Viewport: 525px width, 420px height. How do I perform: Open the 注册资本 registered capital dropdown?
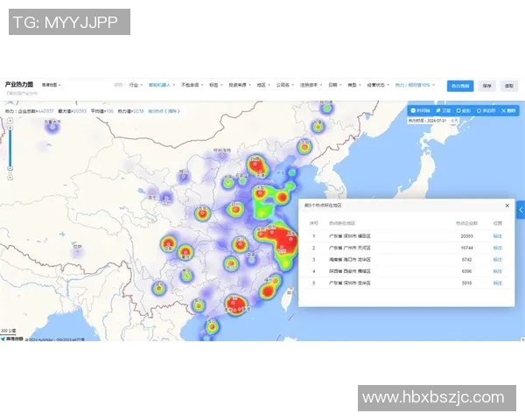(x=311, y=86)
